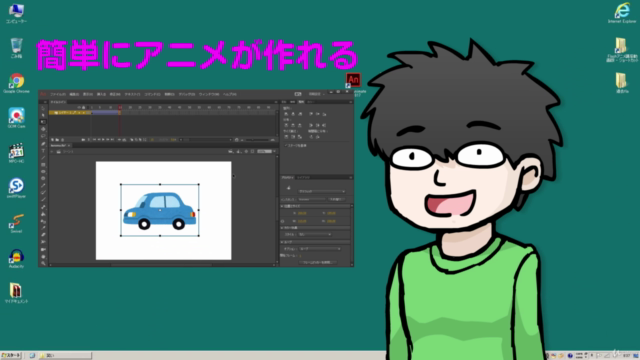Select the PolyStar tool
This screenshot has height=360, width=640.
pyautogui.click(x=43, y=178)
